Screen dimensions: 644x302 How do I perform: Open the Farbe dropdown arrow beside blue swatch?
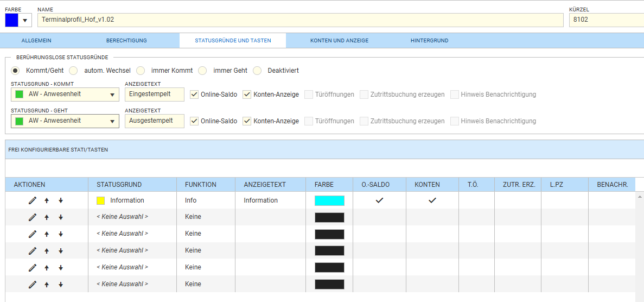point(24,20)
